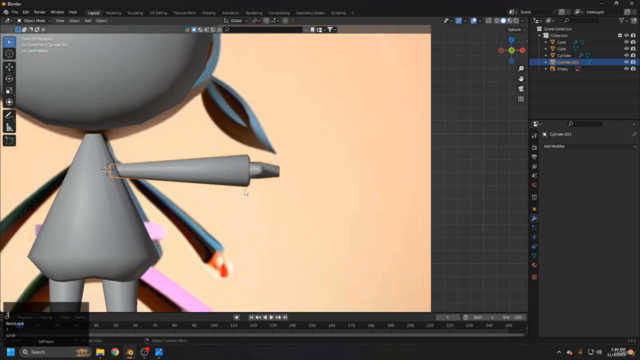Disable Empty in renders via camera icon
The image size is (640, 360).
click(633, 69)
